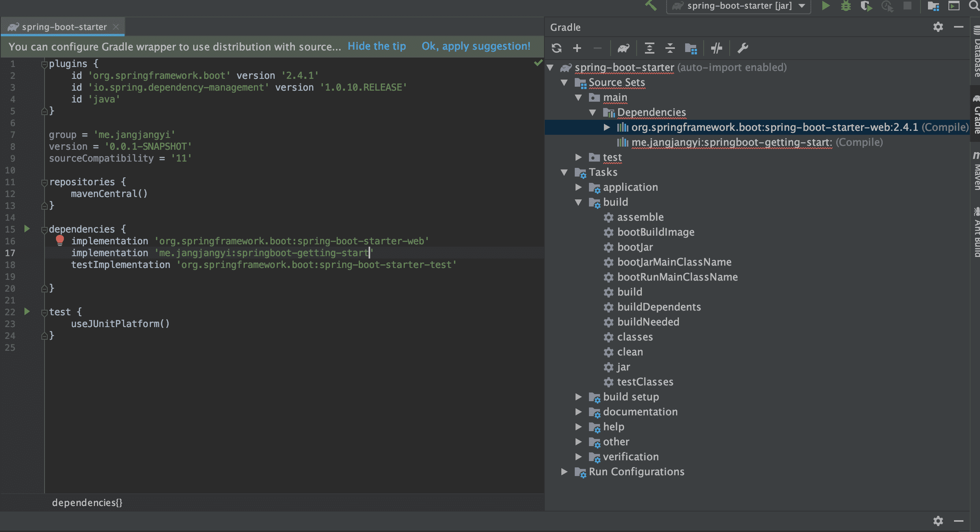Expand the application tasks group

click(578, 187)
